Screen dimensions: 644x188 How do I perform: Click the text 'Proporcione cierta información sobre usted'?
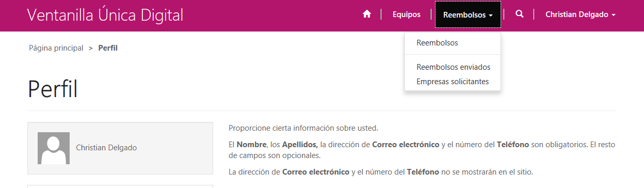(303, 128)
